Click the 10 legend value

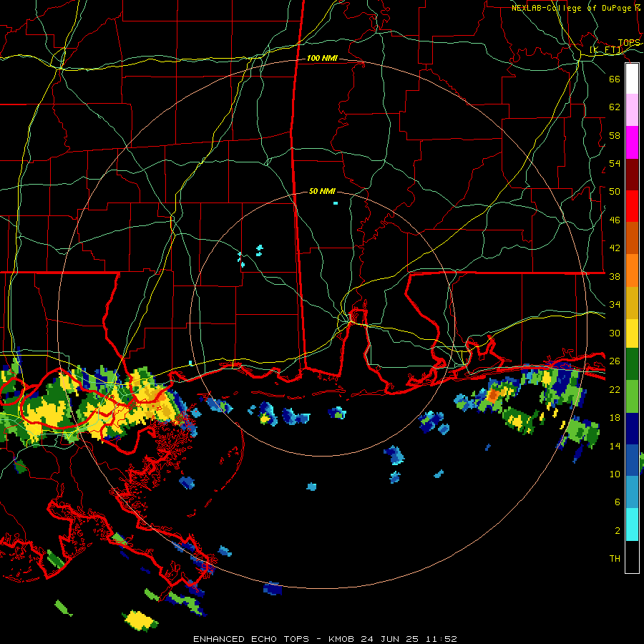[615, 474]
